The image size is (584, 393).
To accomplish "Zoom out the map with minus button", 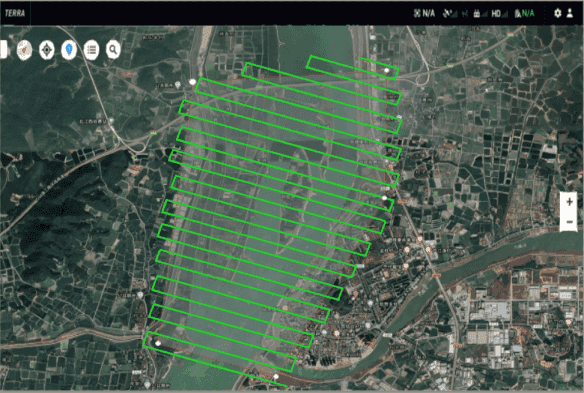I will click(569, 222).
